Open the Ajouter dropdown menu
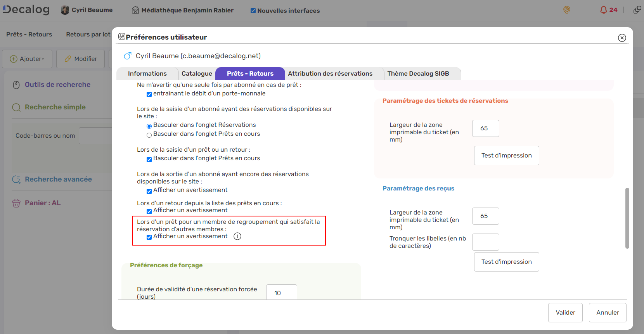 pos(28,59)
